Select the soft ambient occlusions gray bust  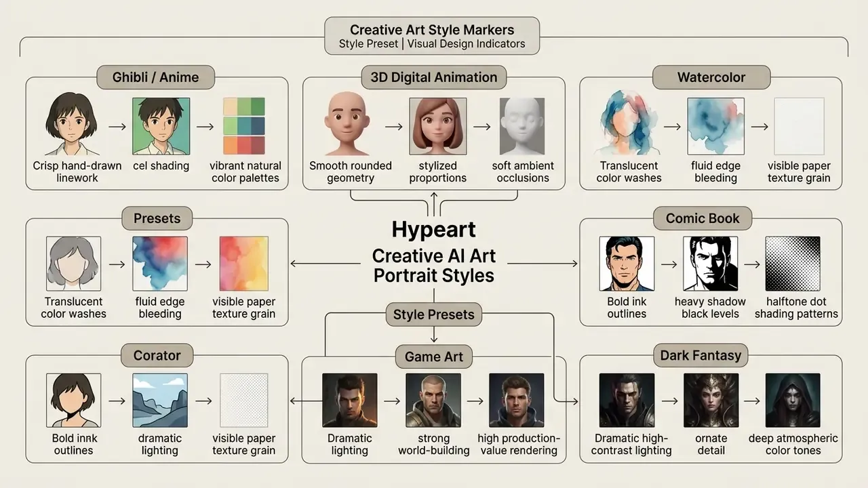(x=522, y=126)
